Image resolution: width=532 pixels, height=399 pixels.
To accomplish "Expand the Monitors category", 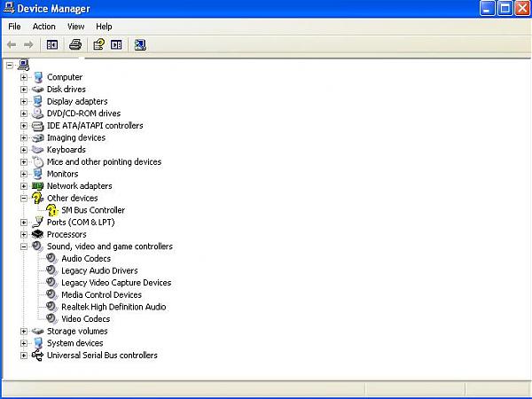I will click(23, 174).
